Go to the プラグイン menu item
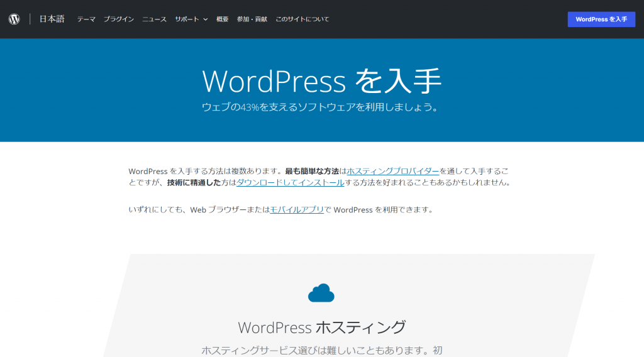644x357 pixels. (119, 19)
